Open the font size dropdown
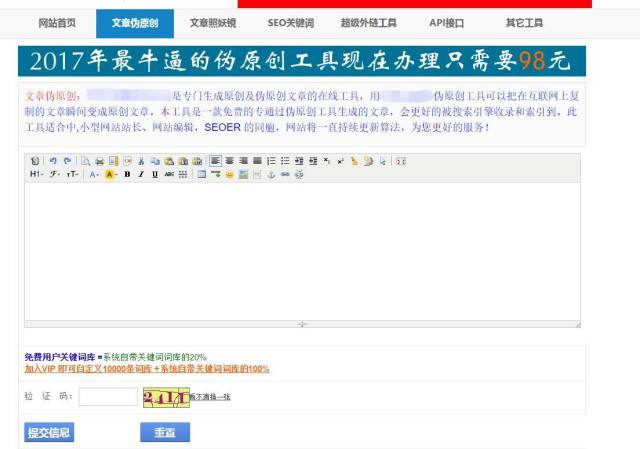The height and width of the screenshot is (449, 640). (x=72, y=174)
